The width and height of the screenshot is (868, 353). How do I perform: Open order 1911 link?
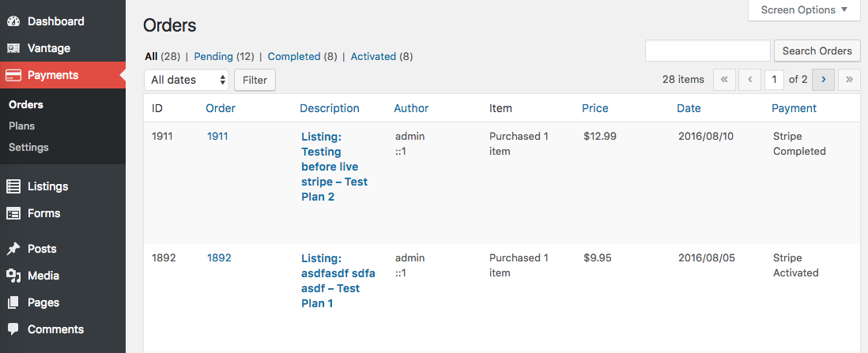click(x=217, y=136)
